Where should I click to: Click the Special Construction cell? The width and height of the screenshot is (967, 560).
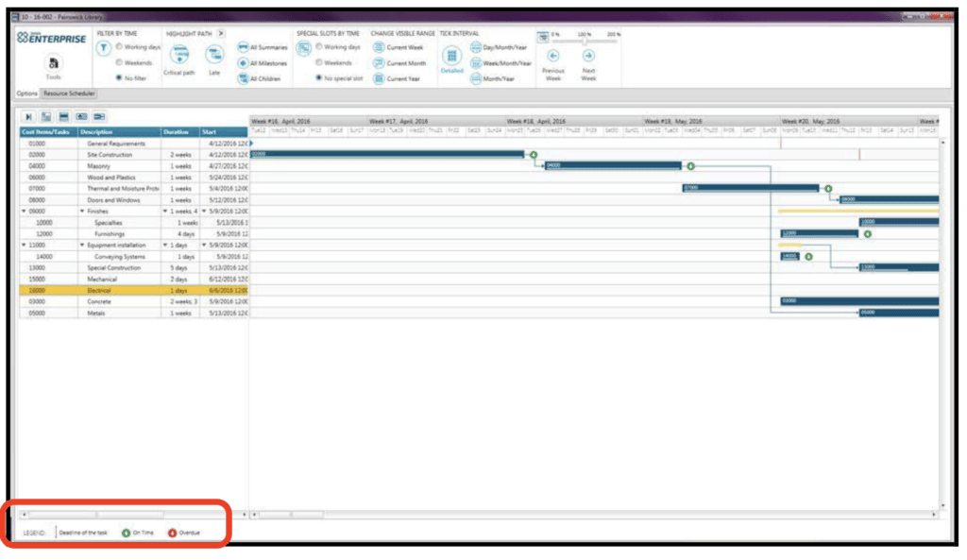point(120,268)
